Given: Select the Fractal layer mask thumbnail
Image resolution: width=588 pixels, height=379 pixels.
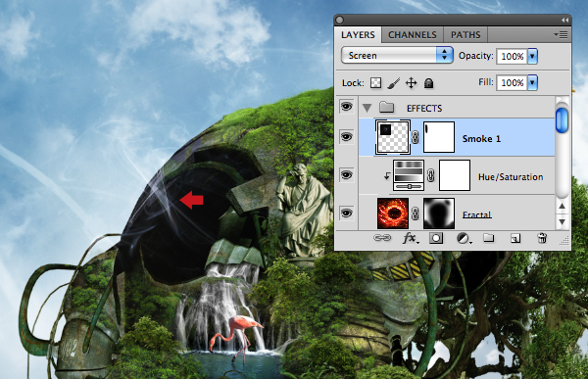Looking at the screenshot, I should click(x=439, y=213).
